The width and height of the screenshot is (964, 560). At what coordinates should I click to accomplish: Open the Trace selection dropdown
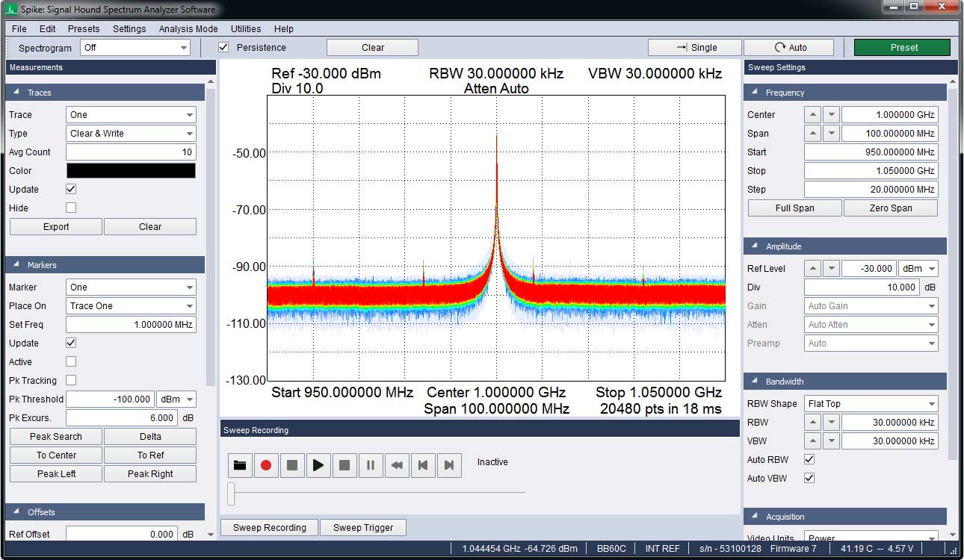[x=131, y=115]
